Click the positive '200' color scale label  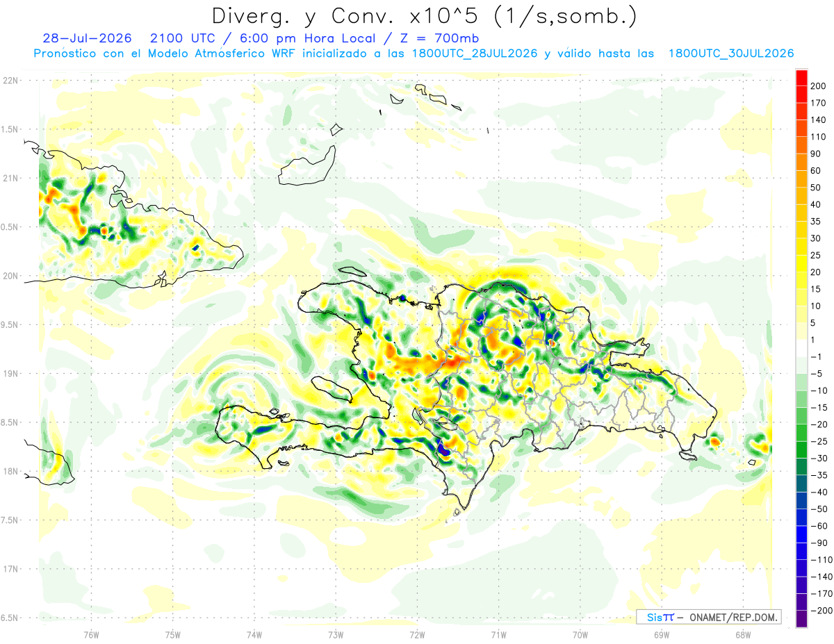[x=818, y=85]
